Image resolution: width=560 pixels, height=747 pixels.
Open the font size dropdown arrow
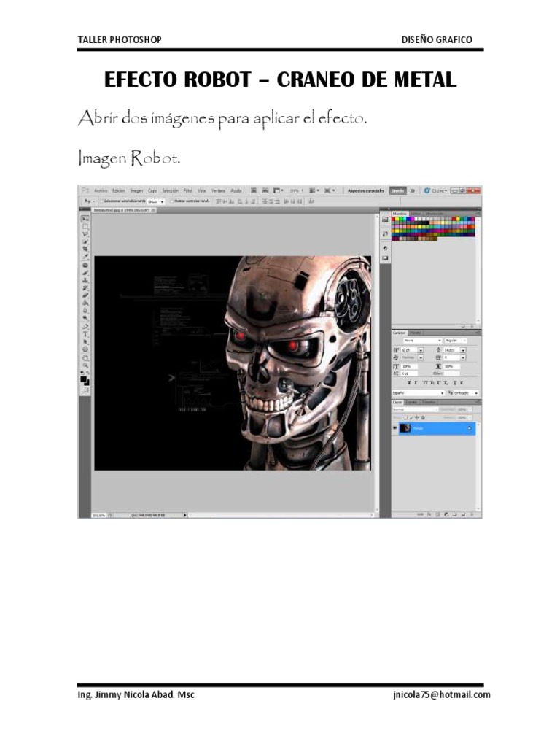pyautogui.click(x=421, y=350)
